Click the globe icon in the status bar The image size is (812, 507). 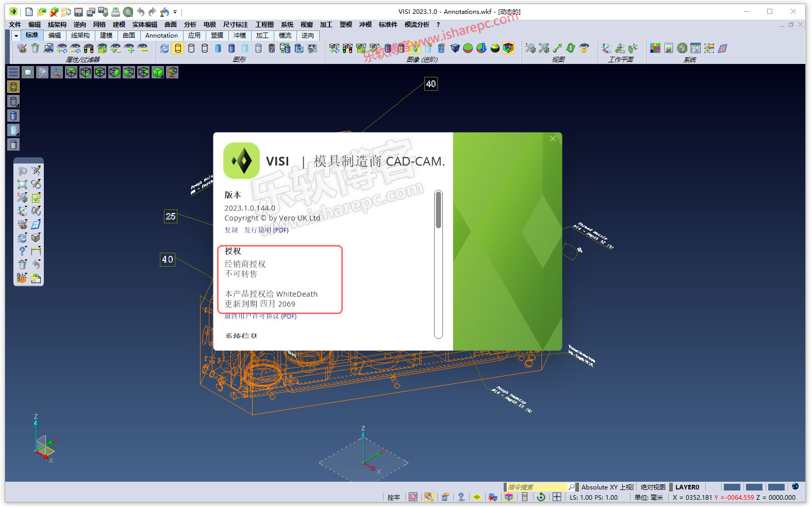[x=796, y=486]
